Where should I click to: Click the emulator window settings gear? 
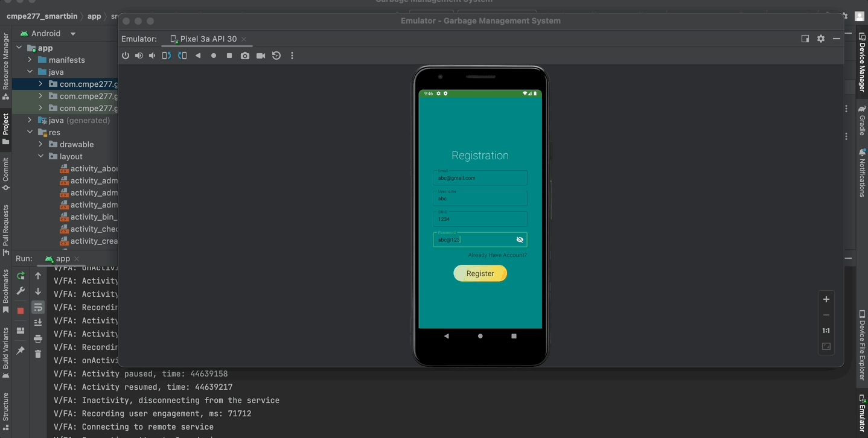[821, 39]
